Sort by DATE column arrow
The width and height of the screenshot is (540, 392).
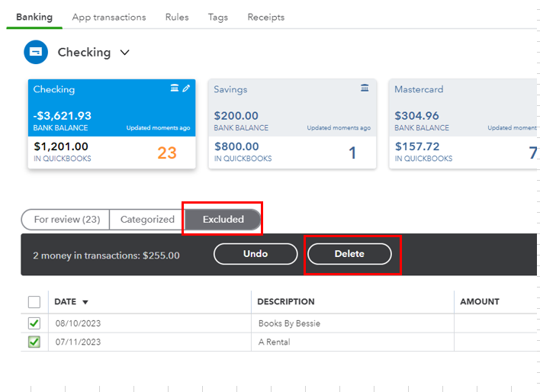point(85,302)
